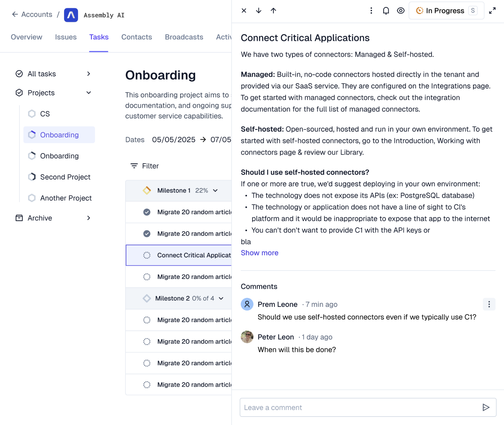Check the fourth Migrate task in Milestone 1
The image size is (504, 425).
tap(147, 277)
